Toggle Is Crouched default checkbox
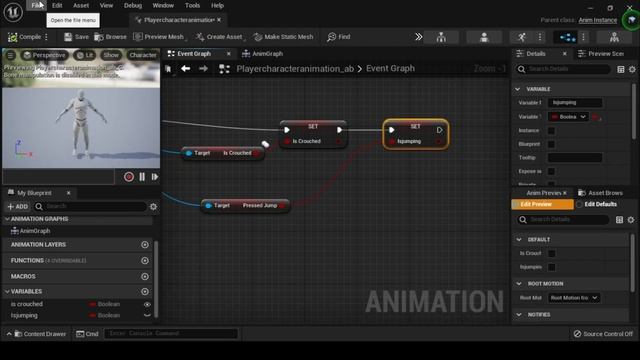Viewport: 640px width, 360px height. click(551, 253)
